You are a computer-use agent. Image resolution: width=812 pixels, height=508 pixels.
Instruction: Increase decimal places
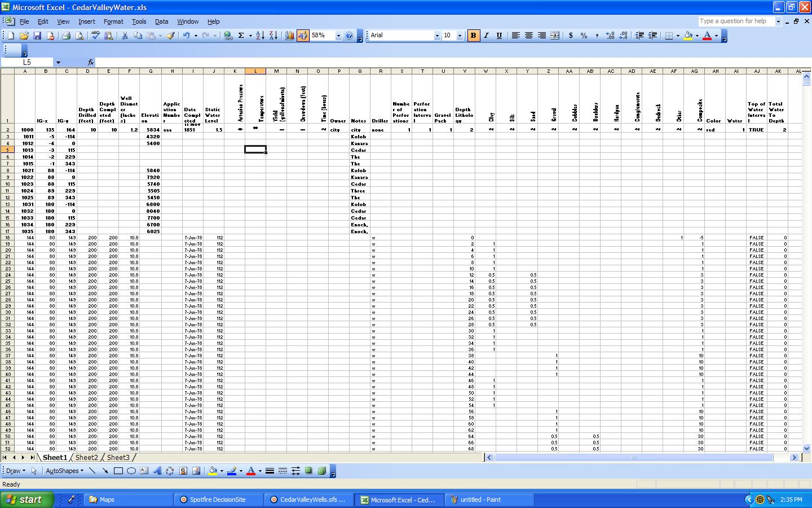tap(610, 36)
